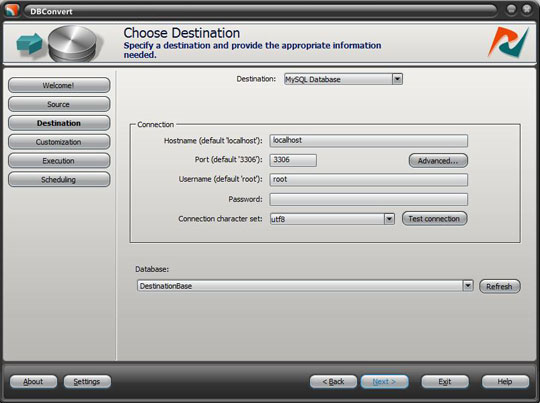Click the Test connection button

(434, 219)
